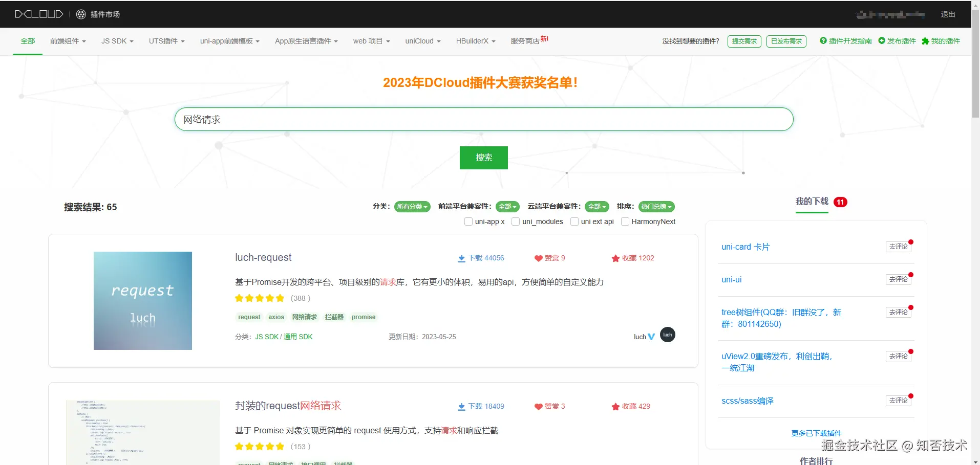Click the star rating of luch-request

[260, 298]
